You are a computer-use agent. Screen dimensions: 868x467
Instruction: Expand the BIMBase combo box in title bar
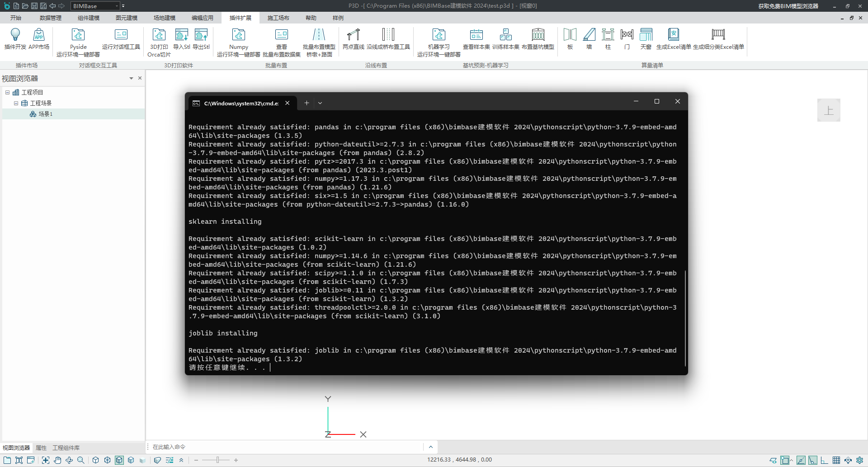117,6
